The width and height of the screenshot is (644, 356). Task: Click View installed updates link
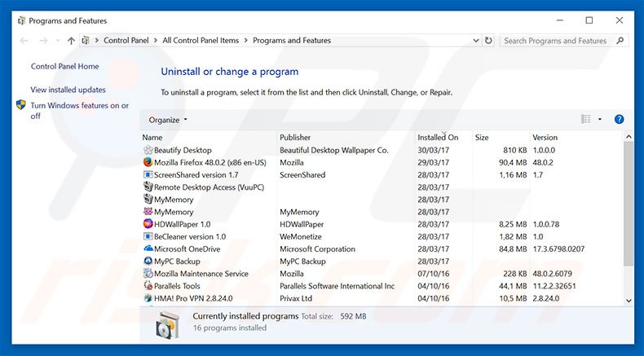[x=68, y=90]
